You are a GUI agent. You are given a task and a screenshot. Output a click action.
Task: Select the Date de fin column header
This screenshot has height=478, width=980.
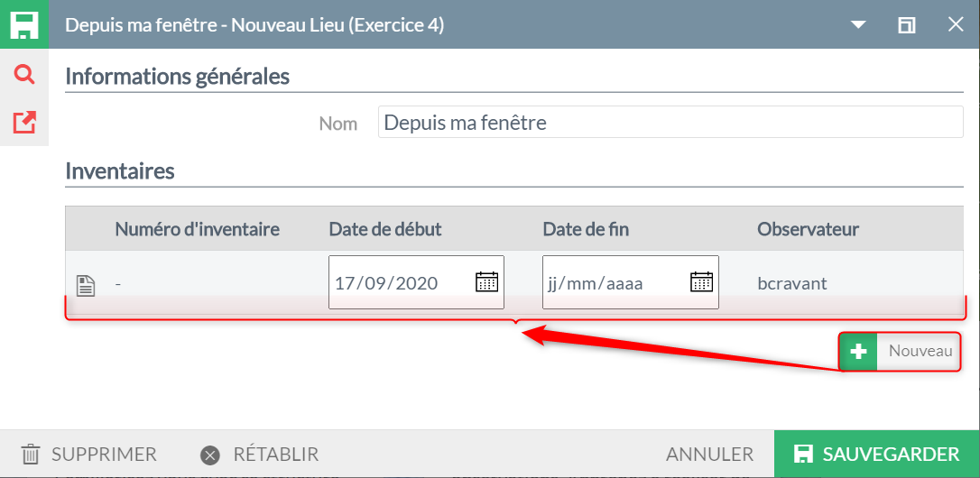tap(586, 229)
